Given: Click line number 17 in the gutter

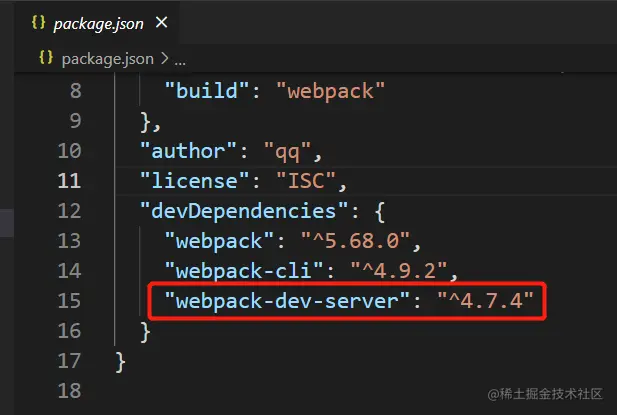Looking at the screenshot, I should pos(69,361).
